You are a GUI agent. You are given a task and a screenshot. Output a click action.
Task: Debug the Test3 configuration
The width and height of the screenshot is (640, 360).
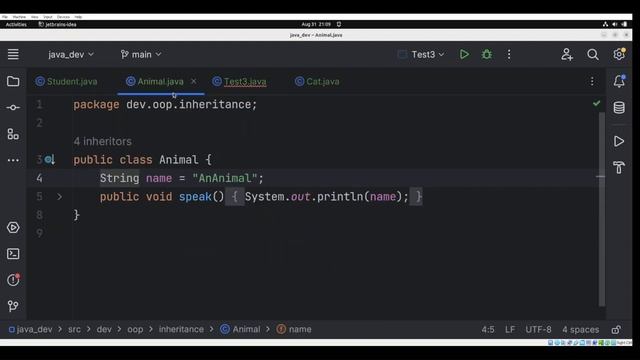click(487, 54)
